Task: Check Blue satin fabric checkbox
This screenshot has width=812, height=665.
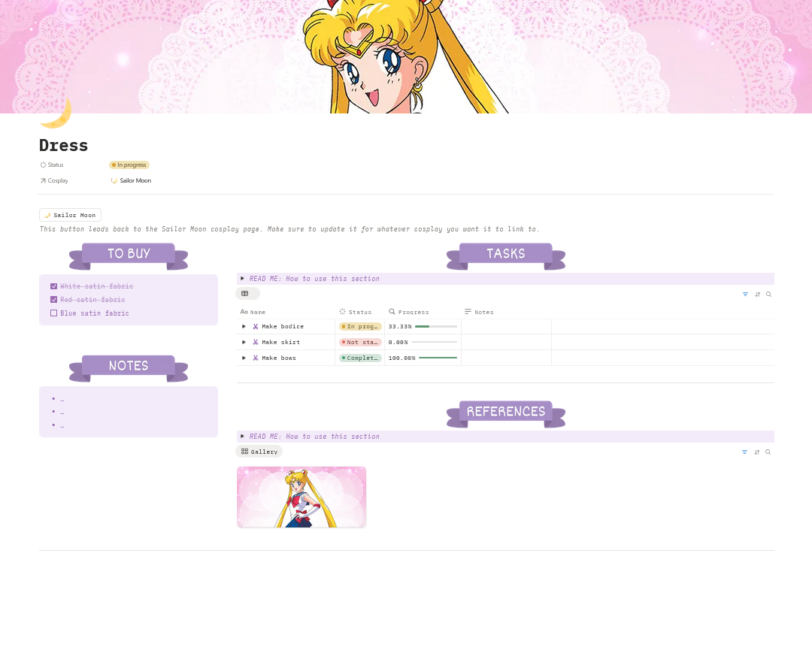Action: click(x=54, y=313)
